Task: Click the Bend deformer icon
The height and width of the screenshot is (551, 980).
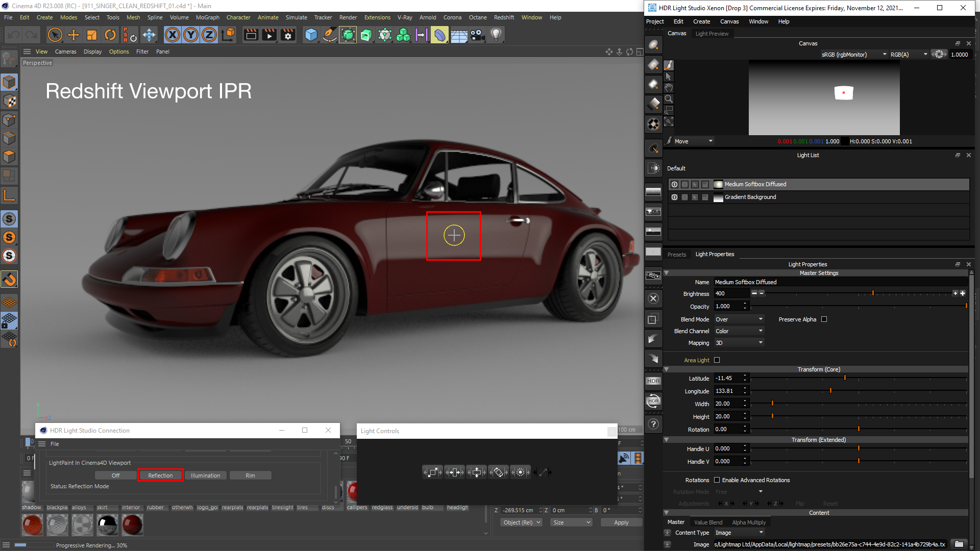Action: point(439,35)
